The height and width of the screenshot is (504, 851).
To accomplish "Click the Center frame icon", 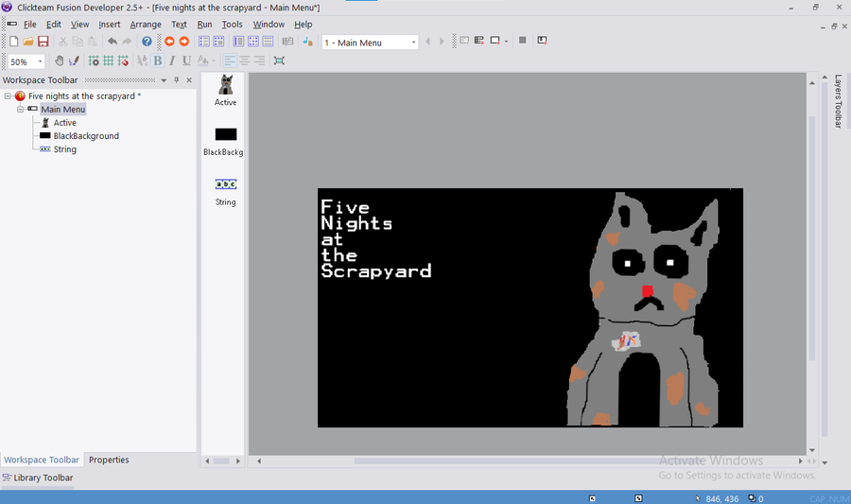I will click(x=279, y=61).
